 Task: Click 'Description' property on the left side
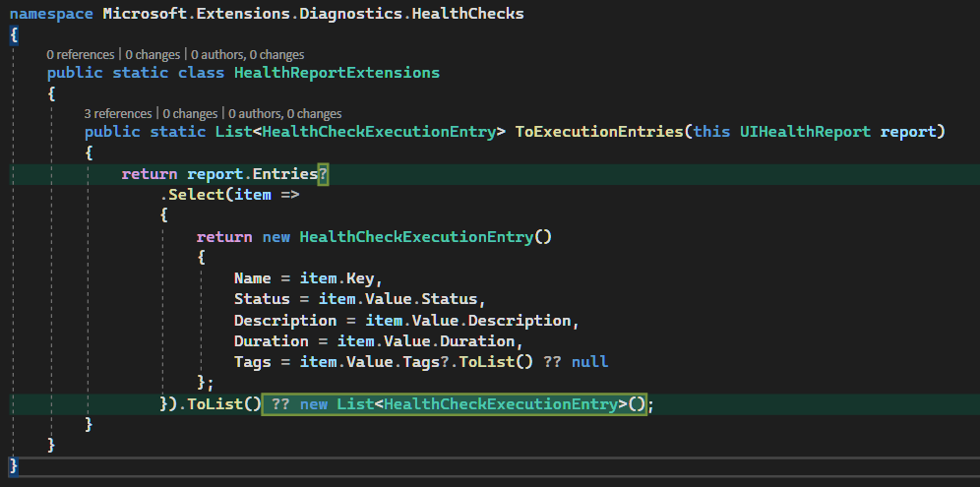tap(285, 320)
